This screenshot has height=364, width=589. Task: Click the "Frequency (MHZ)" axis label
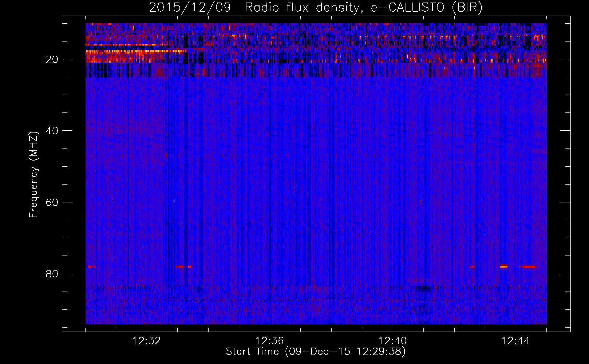(x=33, y=175)
